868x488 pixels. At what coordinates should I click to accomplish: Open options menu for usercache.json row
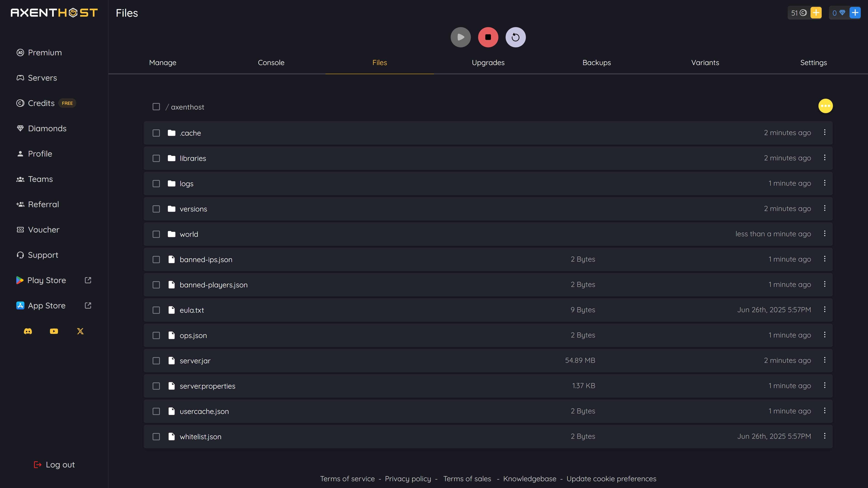coord(825,411)
